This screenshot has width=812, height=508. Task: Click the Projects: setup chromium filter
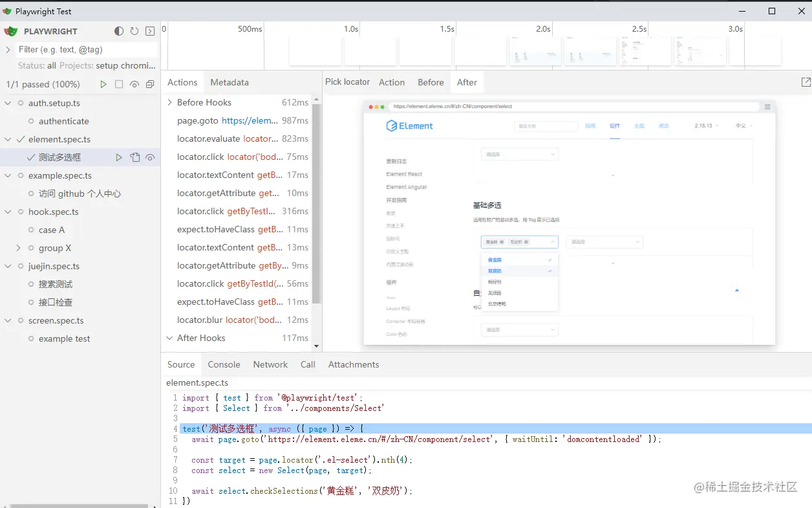tap(107, 65)
